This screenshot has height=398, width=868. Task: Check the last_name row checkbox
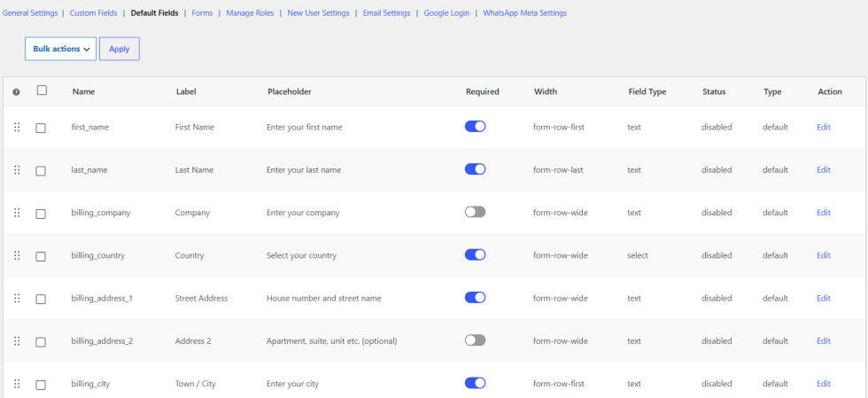[x=41, y=171]
